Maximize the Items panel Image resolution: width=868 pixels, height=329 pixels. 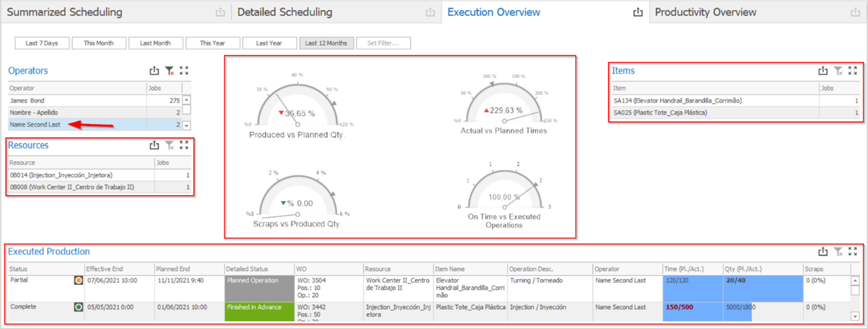[852, 71]
